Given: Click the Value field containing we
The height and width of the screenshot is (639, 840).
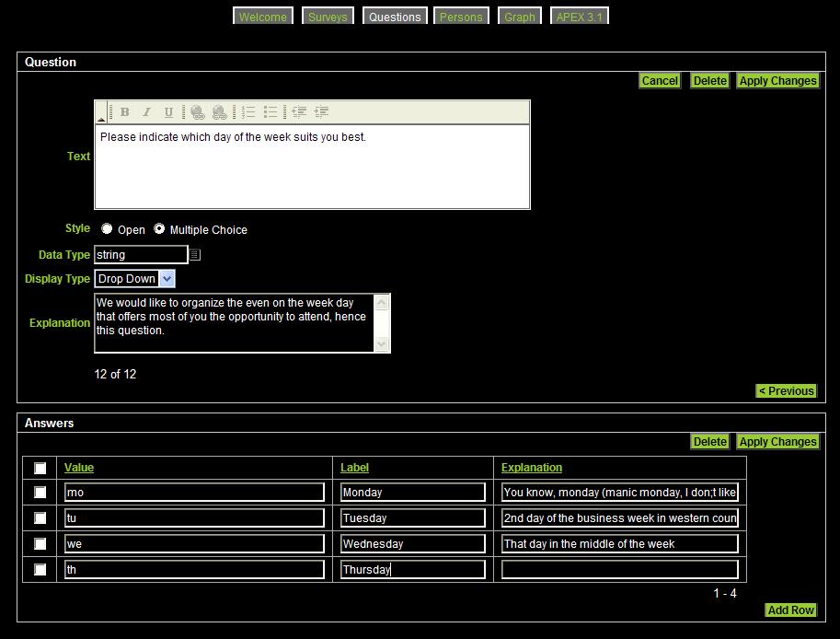Looking at the screenshot, I should [194, 543].
